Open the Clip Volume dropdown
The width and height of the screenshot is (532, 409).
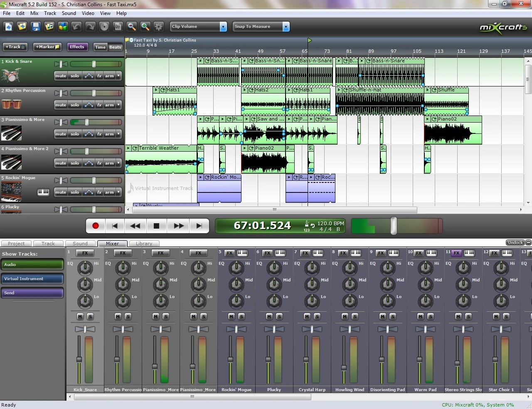223,27
